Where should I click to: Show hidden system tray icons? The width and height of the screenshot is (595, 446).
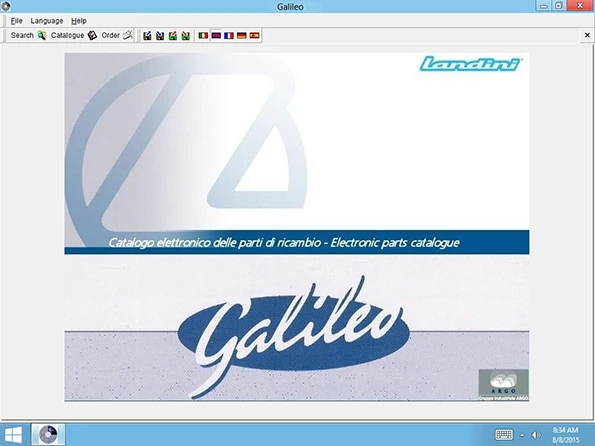[x=522, y=435]
